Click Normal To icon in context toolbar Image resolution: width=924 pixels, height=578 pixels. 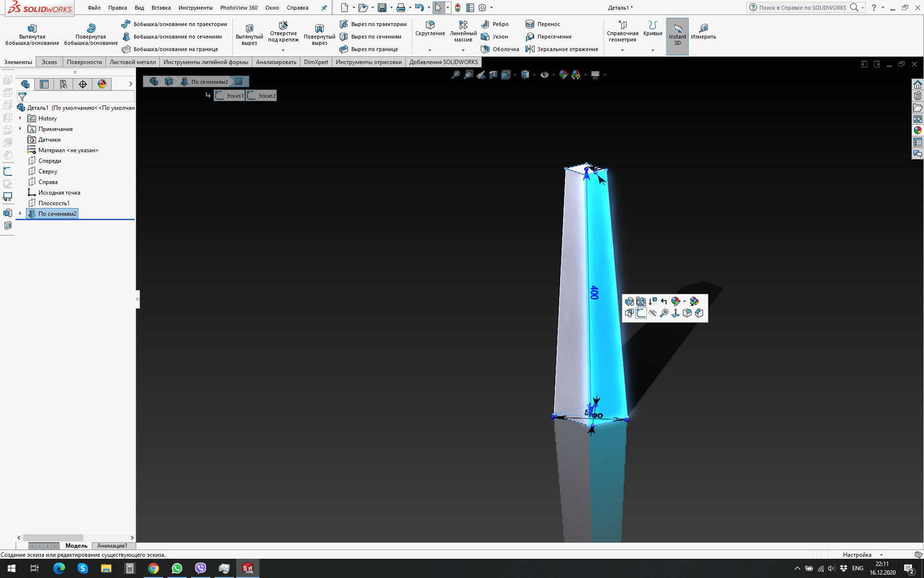pyautogui.click(x=676, y=313)
